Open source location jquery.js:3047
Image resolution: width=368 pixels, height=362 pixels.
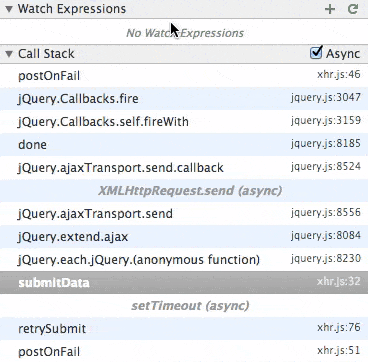[326, 97]
